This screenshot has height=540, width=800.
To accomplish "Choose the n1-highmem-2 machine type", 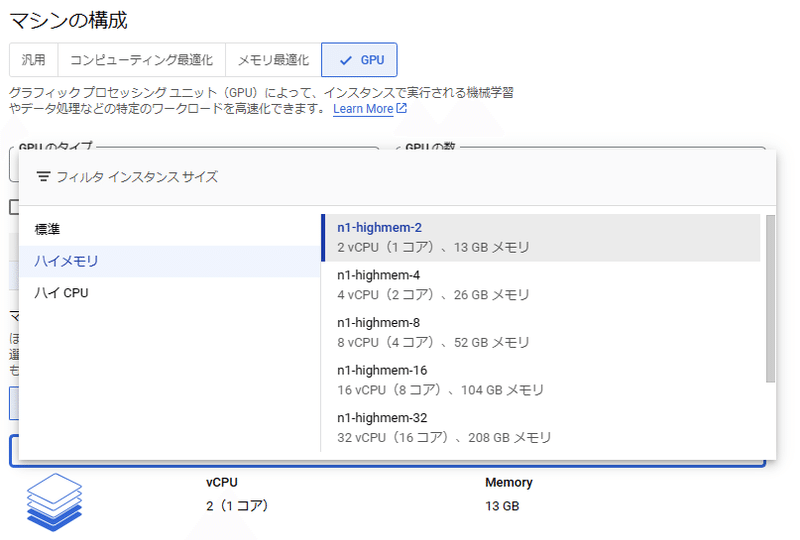I will [541, 238].
